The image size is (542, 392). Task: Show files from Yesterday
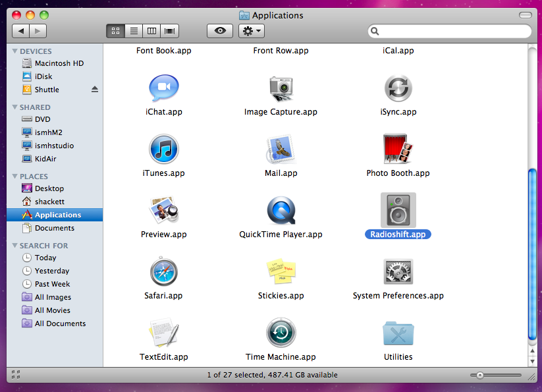(x=55, y=271)
